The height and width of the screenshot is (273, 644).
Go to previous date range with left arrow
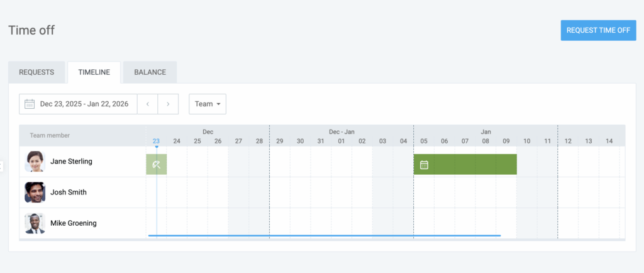(147, 104)
